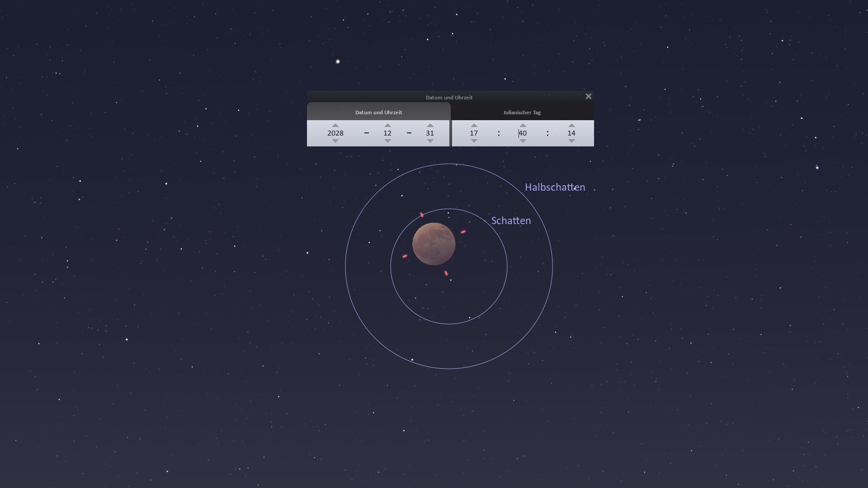Viewport: 868px width, 488px height.
Task: Decrease the day with the down arrow
Action: (x=430, y=141)
